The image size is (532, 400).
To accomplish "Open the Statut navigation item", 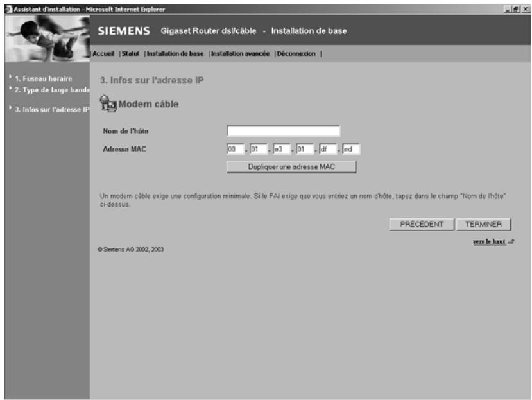I will coord(131,54).
